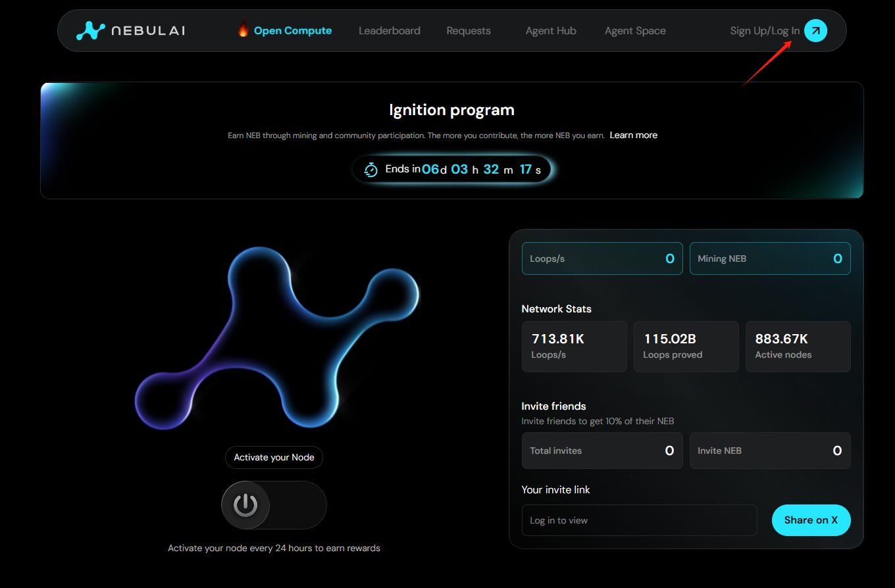Open the Leaderboard tab

tap(389, 31)
